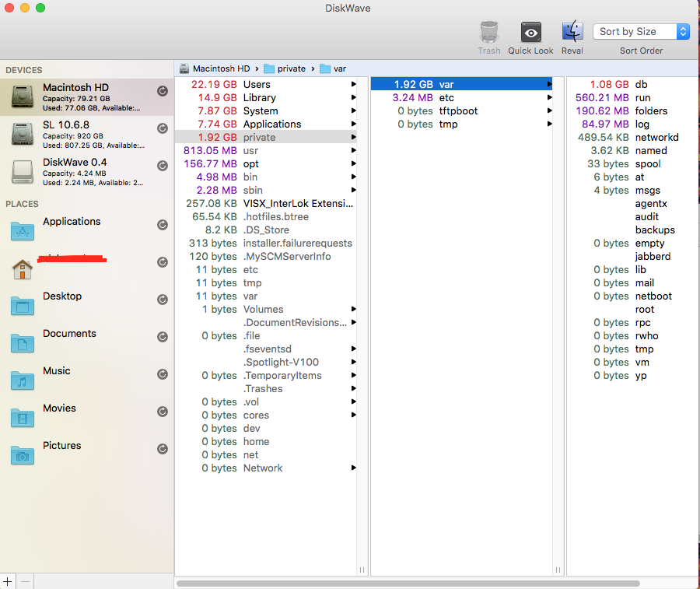Select the selected var row in private
Screen dimensions: 700x589
coord(461,84)
